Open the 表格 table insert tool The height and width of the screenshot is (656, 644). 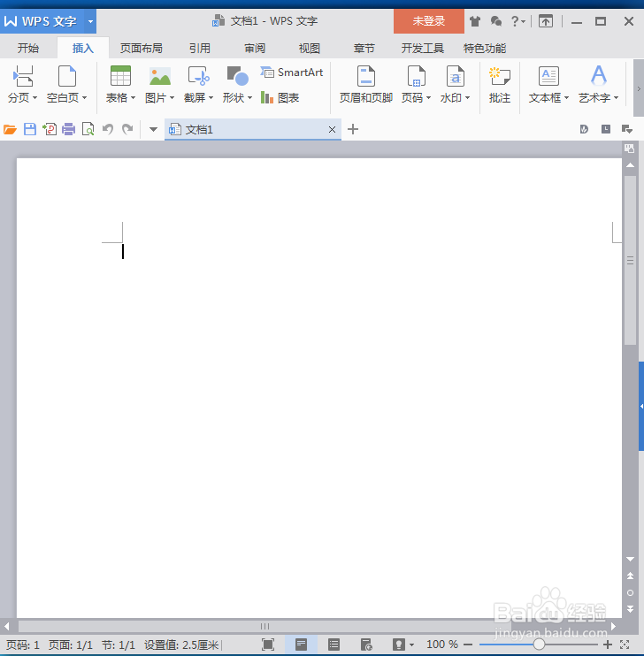pyautogui.click(x=120, y=76)
